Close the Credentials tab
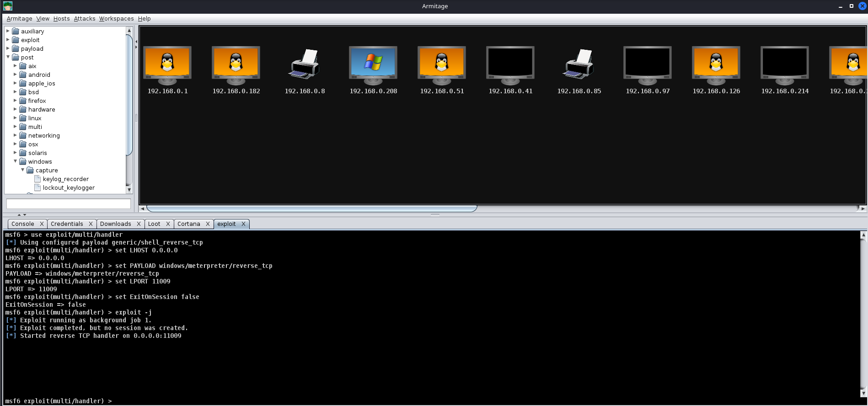This screenshot has height=406, width=868. pos(91,224)
